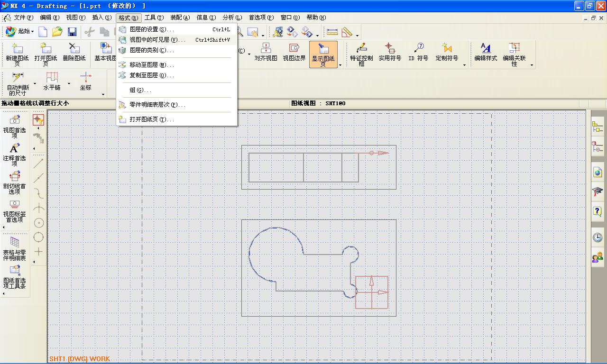Click the Cut scissors icon
Viewport: 607px width, 364px height.
click(x=89, y=32)
